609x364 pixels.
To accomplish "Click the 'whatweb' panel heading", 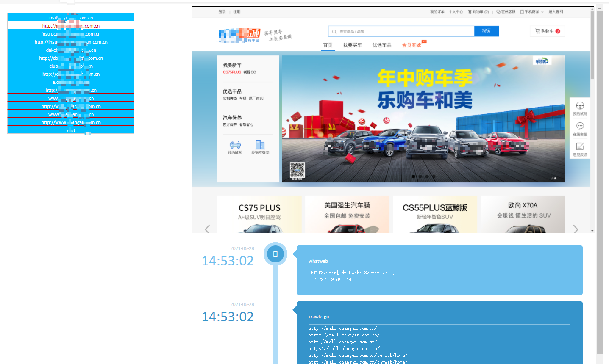I will coord(318,261).
